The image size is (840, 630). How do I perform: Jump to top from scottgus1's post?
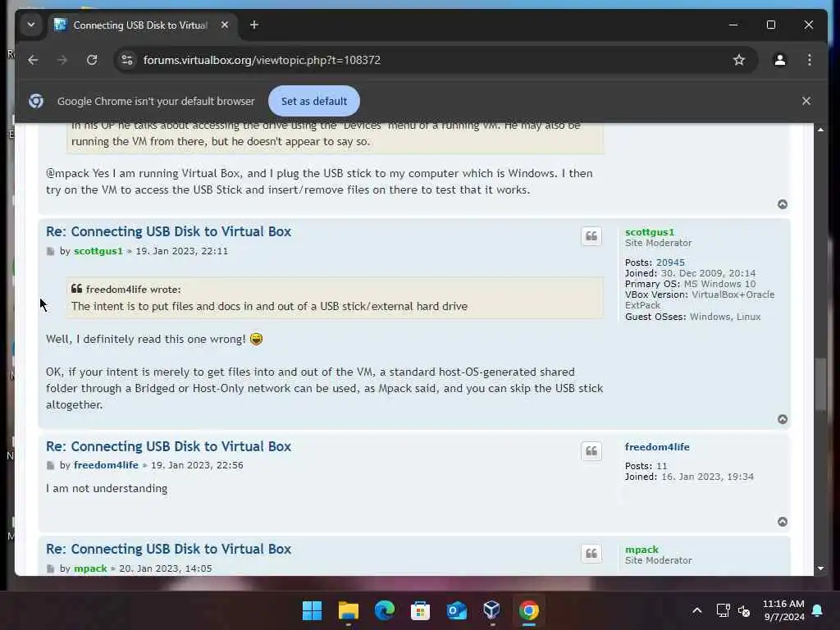click(x=783, y=419)
